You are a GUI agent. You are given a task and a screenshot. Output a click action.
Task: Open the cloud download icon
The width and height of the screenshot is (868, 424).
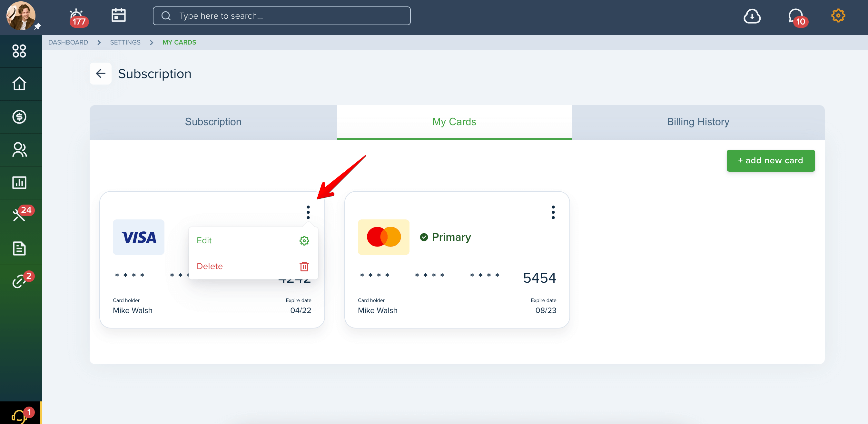coord(752,16)
